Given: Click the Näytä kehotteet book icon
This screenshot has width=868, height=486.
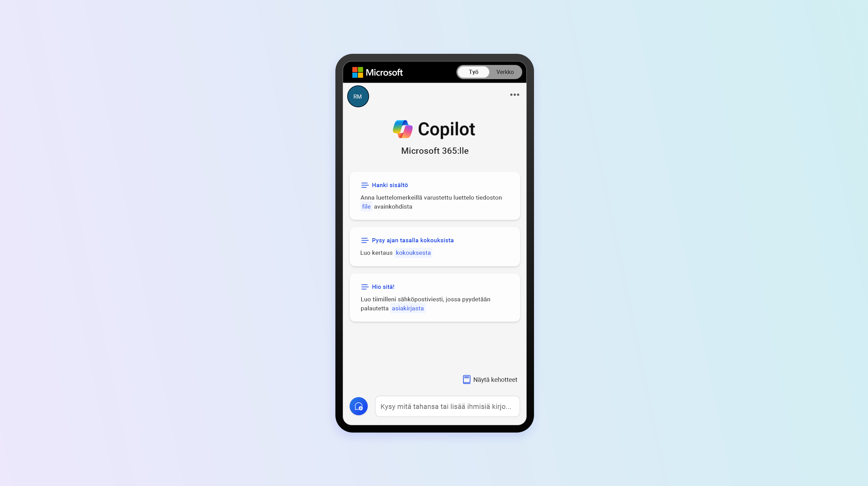Looking at the screenshot, I should [x=466, y=379].
